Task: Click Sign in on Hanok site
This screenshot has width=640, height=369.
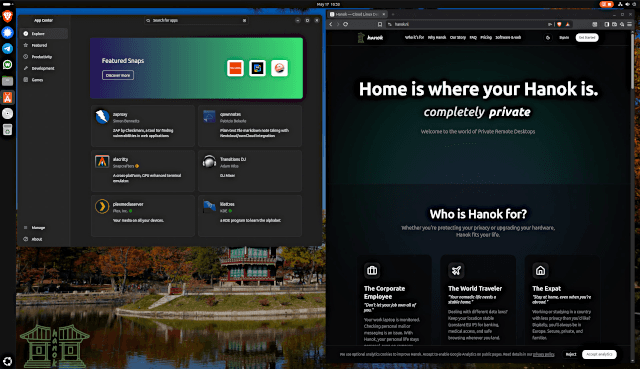Action: tap(564, 38)
